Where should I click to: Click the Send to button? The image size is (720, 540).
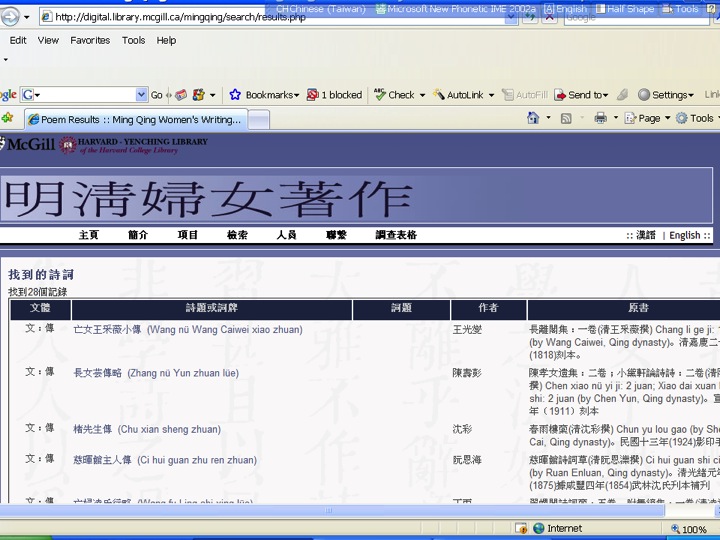581,95
